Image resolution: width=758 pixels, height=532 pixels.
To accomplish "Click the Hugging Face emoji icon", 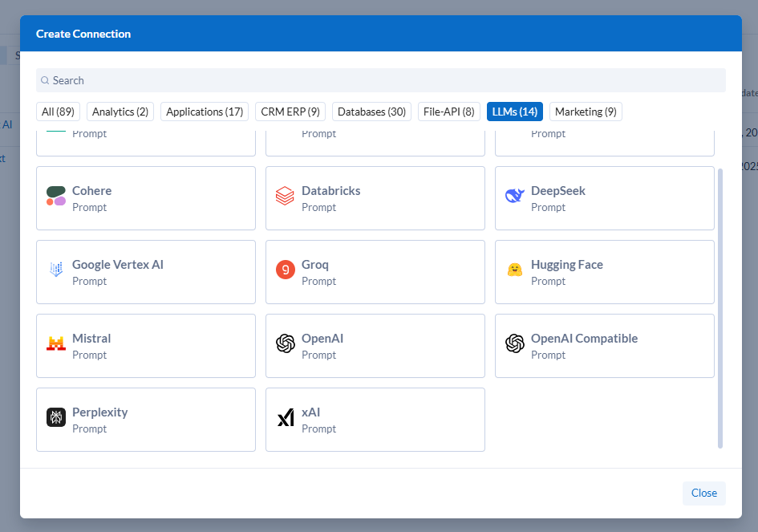I will point(514,270).
